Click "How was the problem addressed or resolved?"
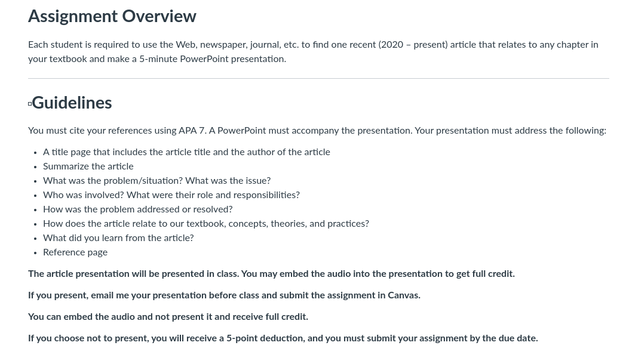 [x=137, y=209]
